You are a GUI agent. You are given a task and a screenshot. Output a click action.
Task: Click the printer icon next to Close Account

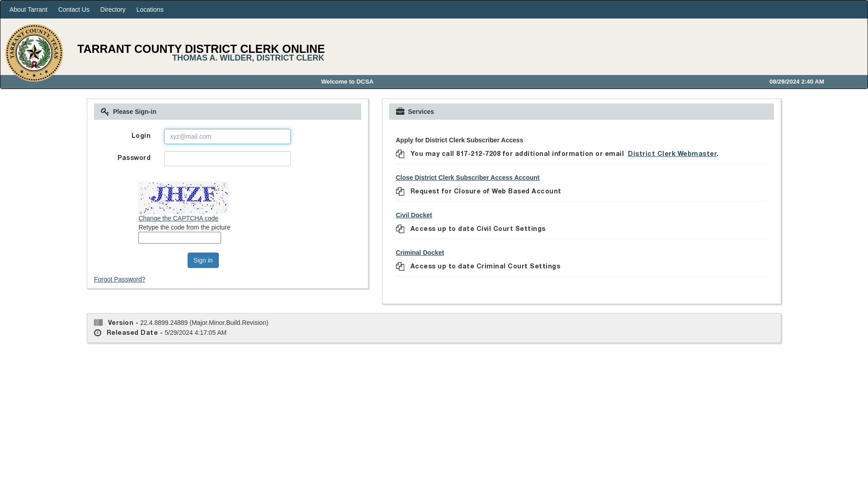point(400,191)
